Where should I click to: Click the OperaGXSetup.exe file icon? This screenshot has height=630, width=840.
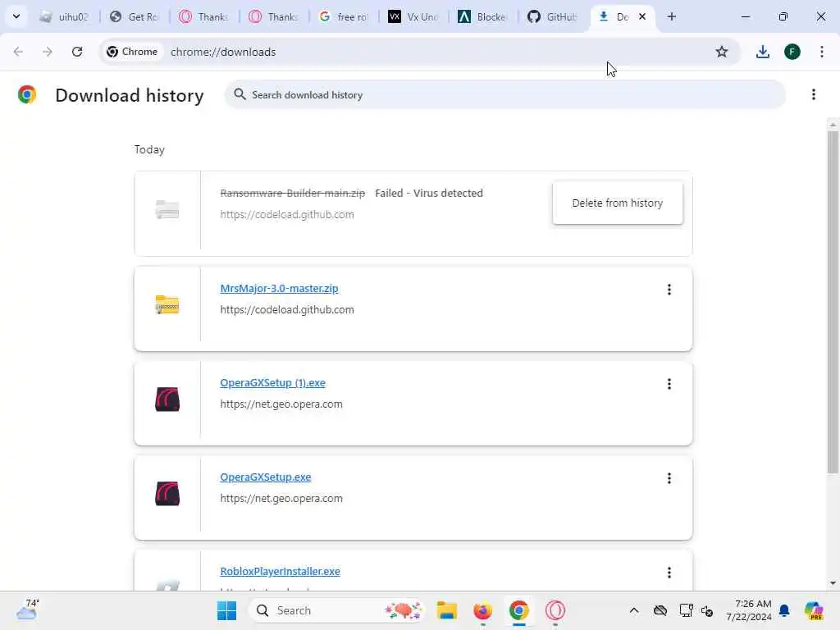(167, 493)
